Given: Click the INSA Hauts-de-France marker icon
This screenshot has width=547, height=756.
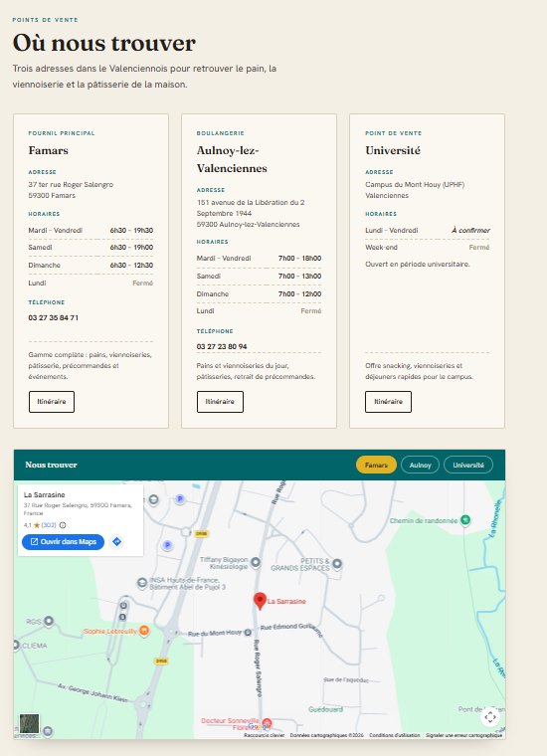Looking at the screenshot, I should pyautogui.click(x=142, y=583).
